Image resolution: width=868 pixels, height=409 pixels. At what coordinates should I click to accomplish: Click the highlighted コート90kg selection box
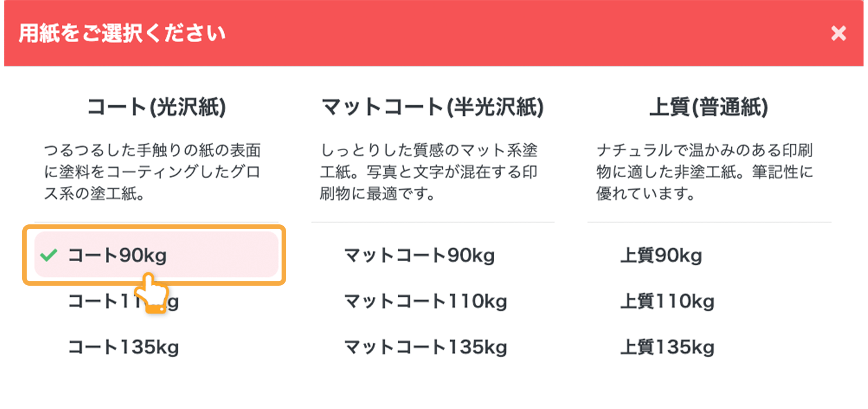coord(155,255)
